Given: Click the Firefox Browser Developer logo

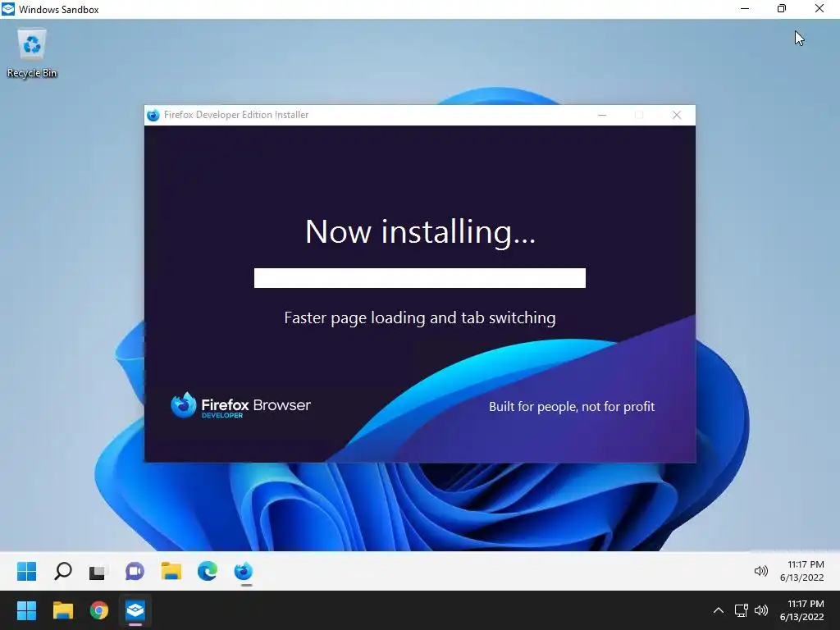Looking at the screenshot, I should coord(240,405).
